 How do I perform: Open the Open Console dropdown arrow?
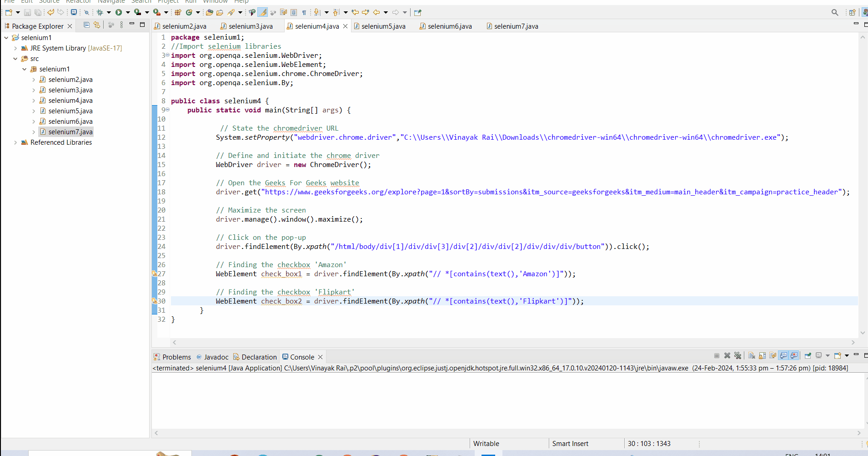pyautogui.click(x=847, y=355)
